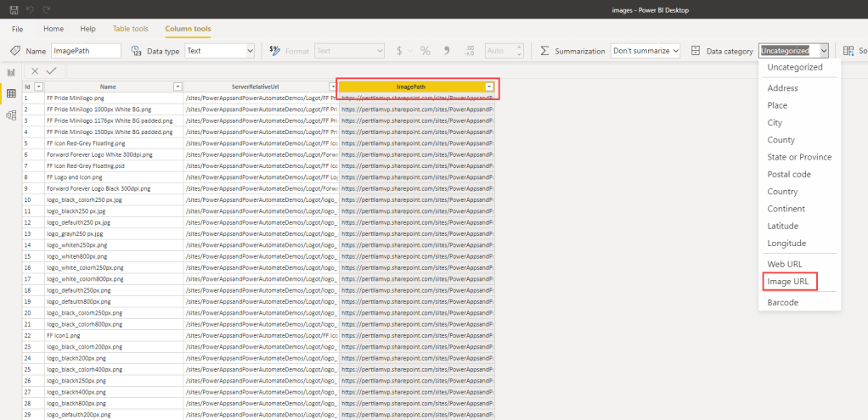
Task: Click the percentage format icon
Action: [425, 51]
